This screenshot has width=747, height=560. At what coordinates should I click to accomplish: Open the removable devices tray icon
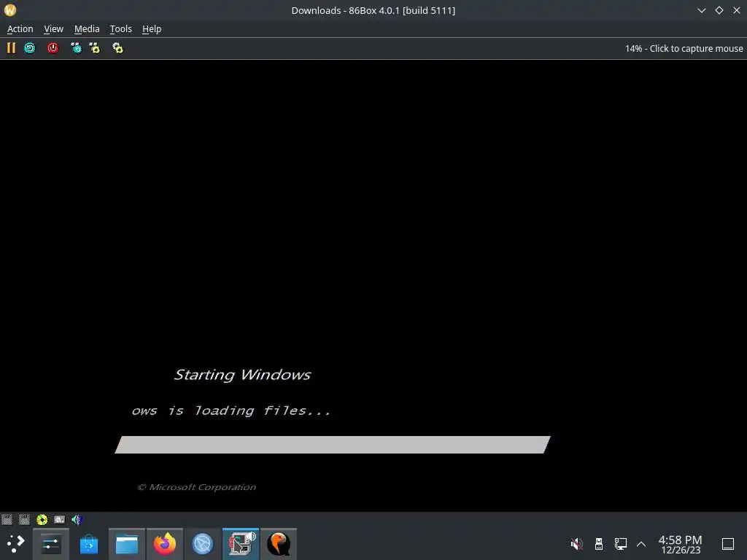coord(599,544)
